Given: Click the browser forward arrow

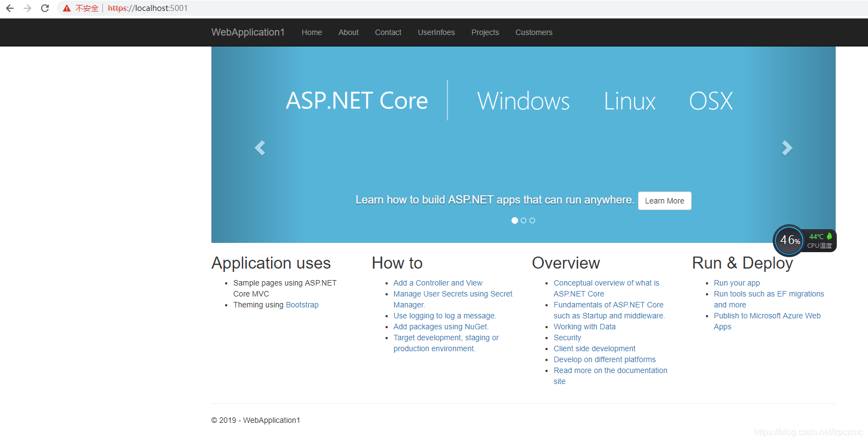Looking at the screenshot, I should click(27, 8).
